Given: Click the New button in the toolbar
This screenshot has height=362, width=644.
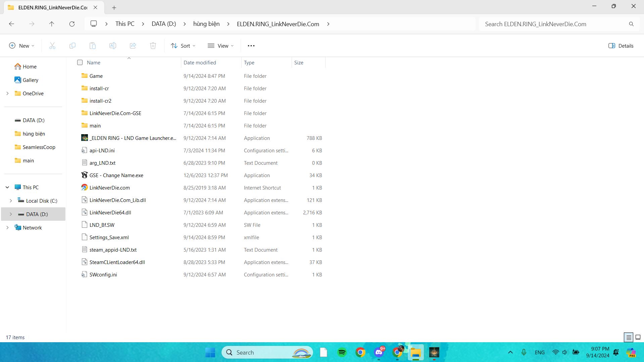Looking at the screenshot, I should [x=22, y=46].
